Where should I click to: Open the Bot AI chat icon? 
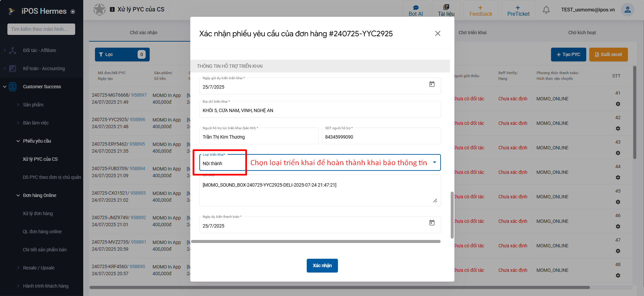tap(415, 8)
